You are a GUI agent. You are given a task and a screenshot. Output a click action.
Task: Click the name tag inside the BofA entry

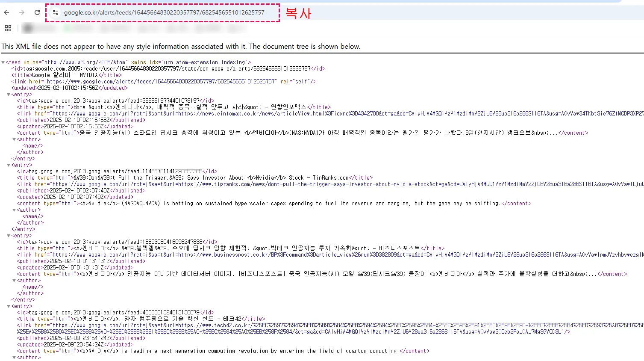pos(33,146)
